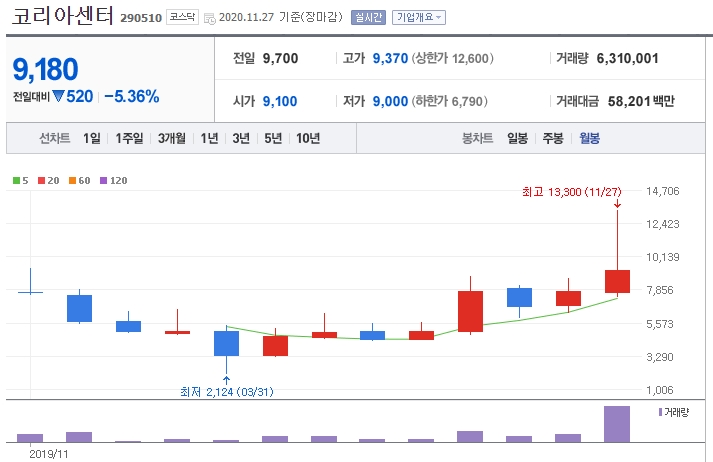Select the 10년 line chart tab
The image size is (713, 462).
coord(308,138)
